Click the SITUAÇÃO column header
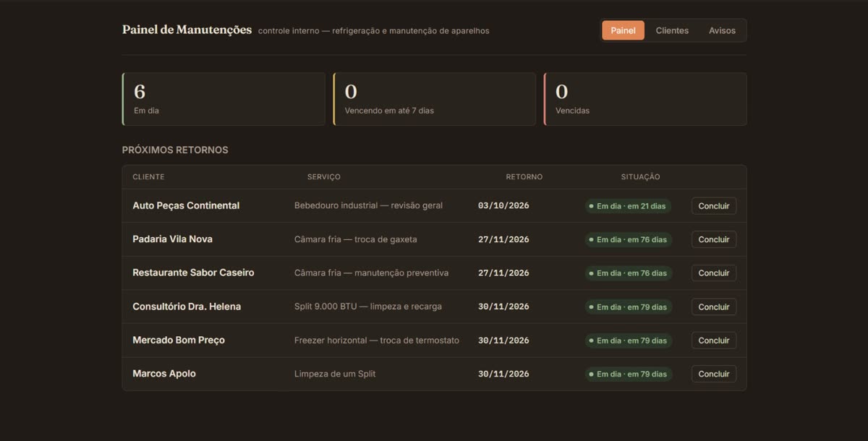The width and height of the screenshot is (868, 441). pos(640,177)
